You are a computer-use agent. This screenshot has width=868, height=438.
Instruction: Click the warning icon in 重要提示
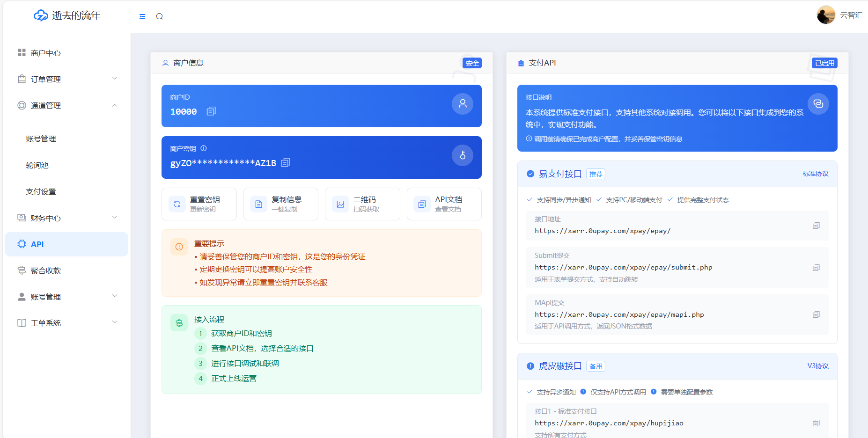[x=179, y=247]
